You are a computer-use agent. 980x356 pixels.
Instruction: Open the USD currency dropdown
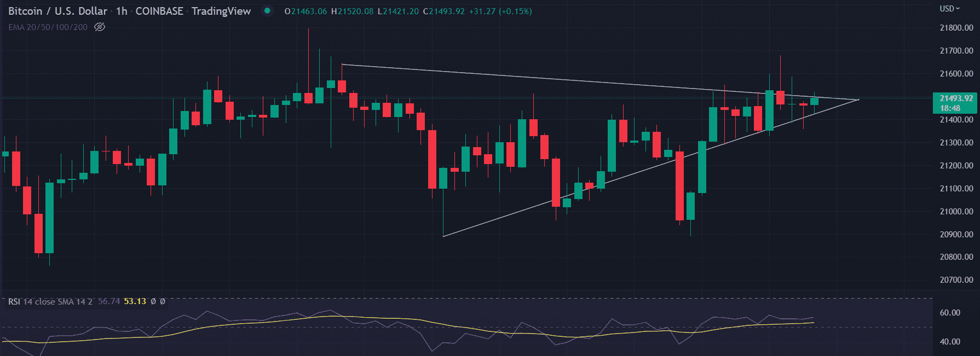pyautogui.click(x=950, y=9)
